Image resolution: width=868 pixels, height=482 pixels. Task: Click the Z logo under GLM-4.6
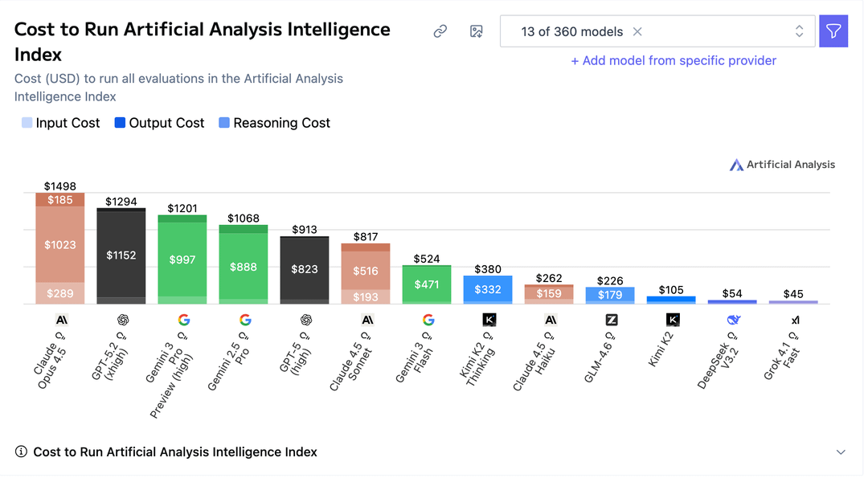tap(610, 320)
